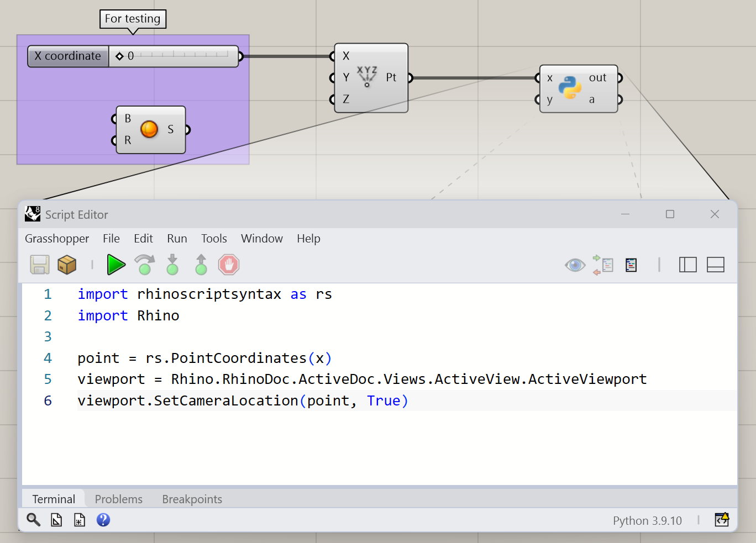Click code line 'import Rhino'
Screen dimensions: 756x543
pos(128,315)
